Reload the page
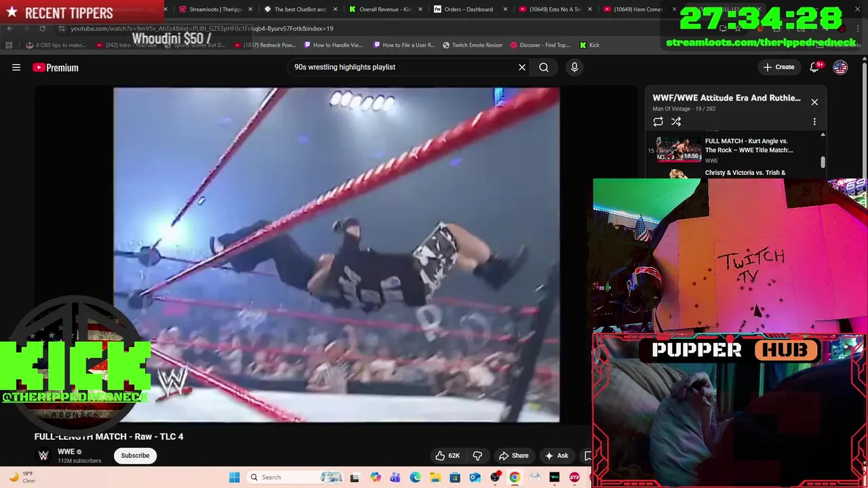 point(42,28)
